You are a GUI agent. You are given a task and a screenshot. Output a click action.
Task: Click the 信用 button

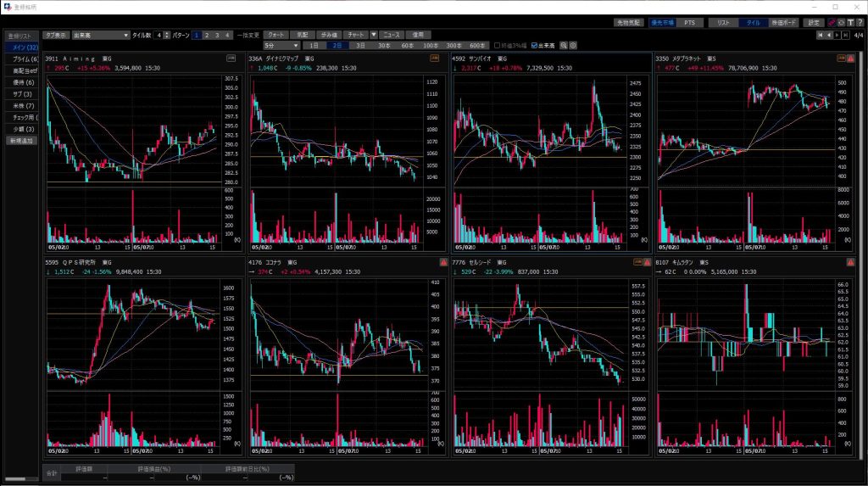(x=418, y=35)
